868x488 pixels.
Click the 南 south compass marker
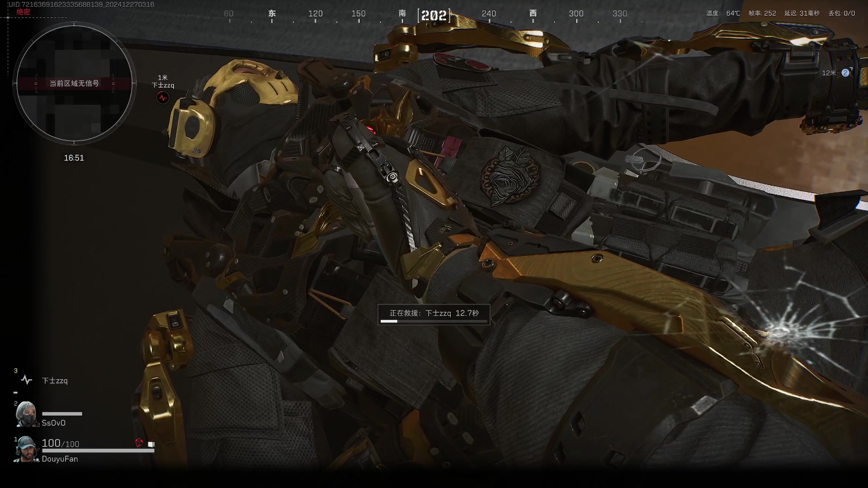402,13
